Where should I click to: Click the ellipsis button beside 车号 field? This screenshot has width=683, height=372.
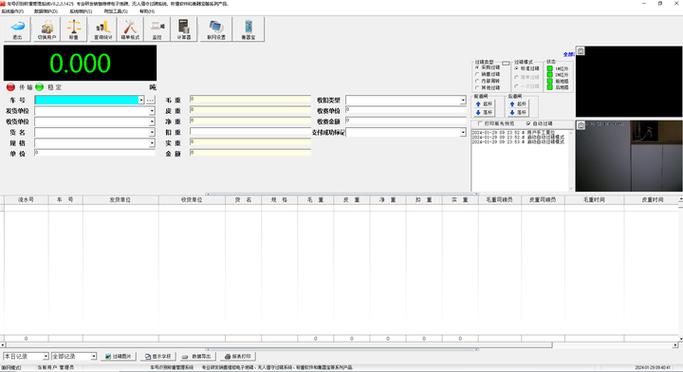[150, 100]
